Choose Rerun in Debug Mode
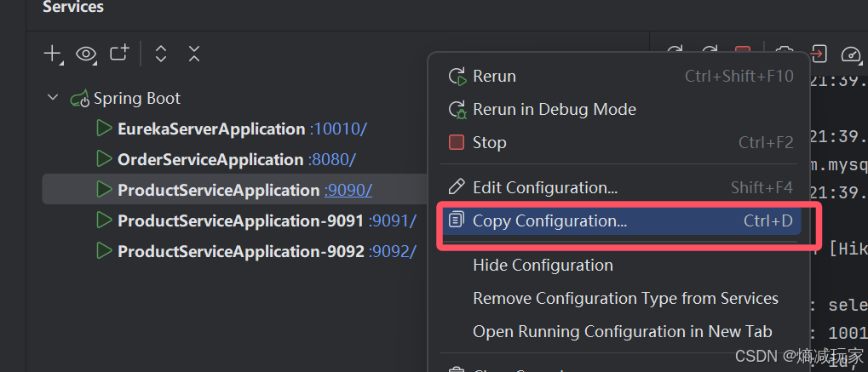 coord(620,109)
